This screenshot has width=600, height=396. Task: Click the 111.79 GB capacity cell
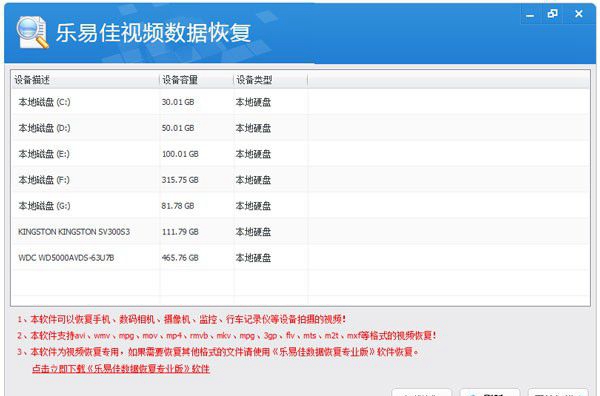[180, 232]
